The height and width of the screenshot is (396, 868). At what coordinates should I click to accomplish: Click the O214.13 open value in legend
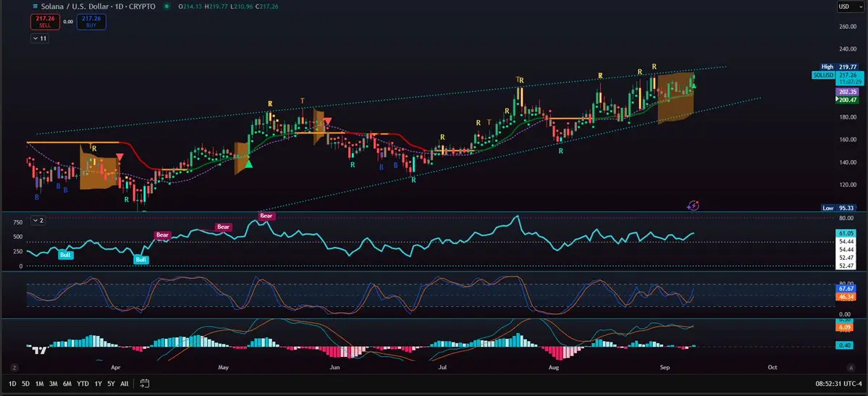click(190, 7)
